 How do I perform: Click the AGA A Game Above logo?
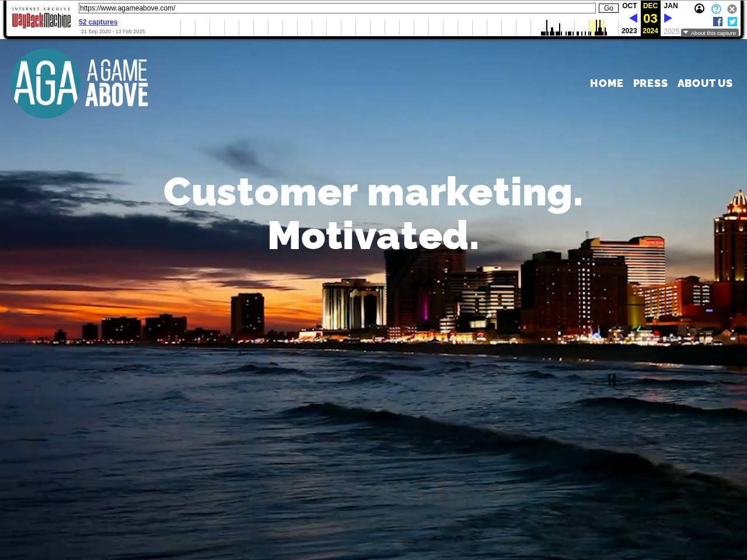tap(79, 83)
